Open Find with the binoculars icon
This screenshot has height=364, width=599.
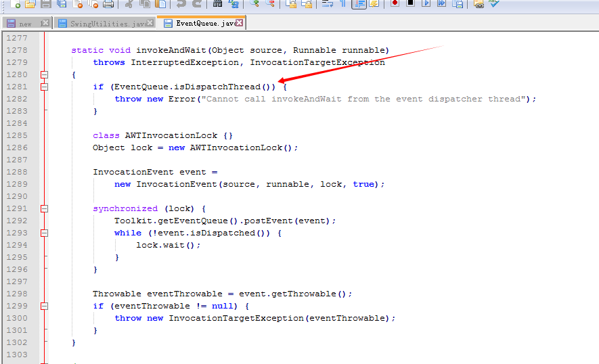pyautogui.click(x=217, y=4)
